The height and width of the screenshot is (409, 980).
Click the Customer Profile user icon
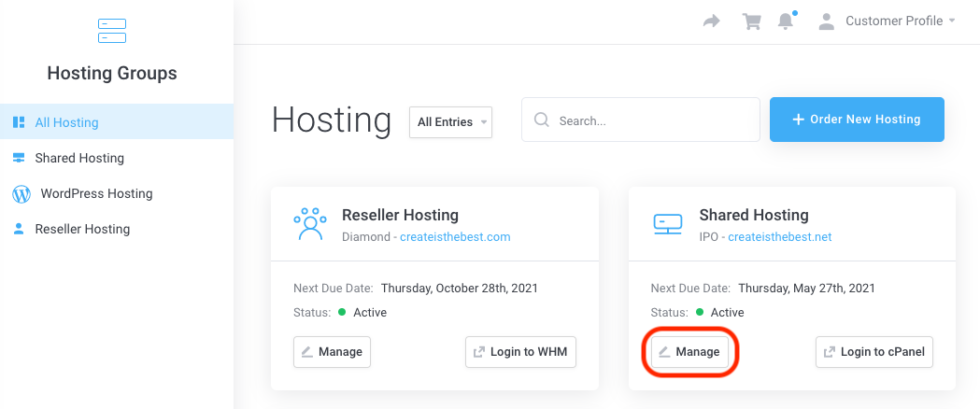point(826,21)
